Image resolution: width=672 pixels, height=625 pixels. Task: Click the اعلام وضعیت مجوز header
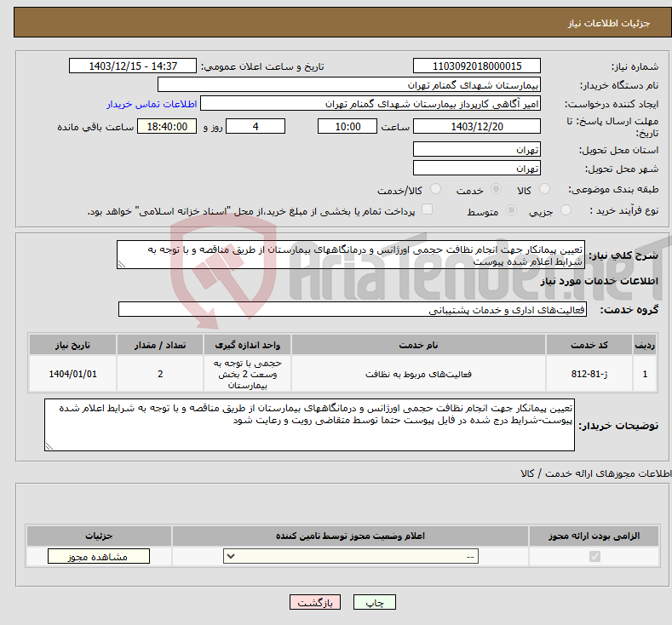(350, 536)
